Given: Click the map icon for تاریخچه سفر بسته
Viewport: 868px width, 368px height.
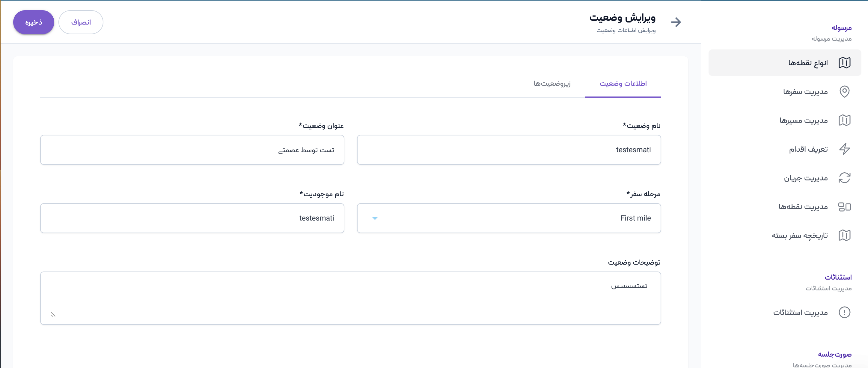Looking at the screenshot, I should coord(844,235).
